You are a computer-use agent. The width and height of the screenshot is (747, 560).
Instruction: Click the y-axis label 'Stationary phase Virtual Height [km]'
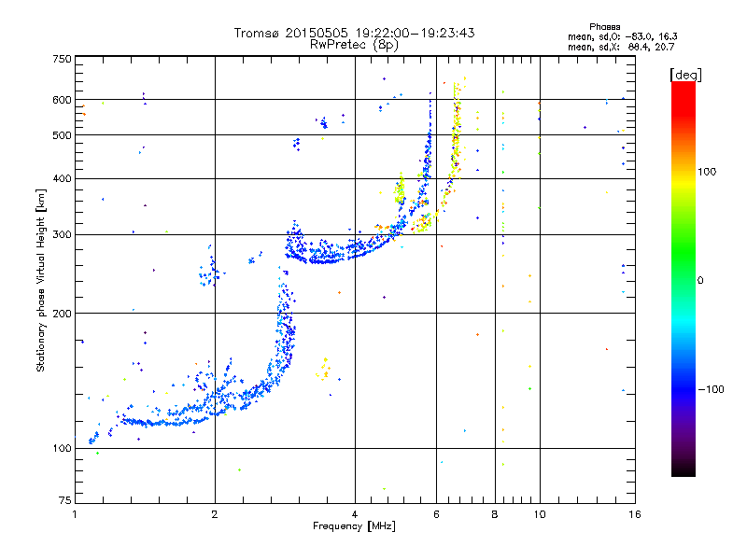click(41, 280)
